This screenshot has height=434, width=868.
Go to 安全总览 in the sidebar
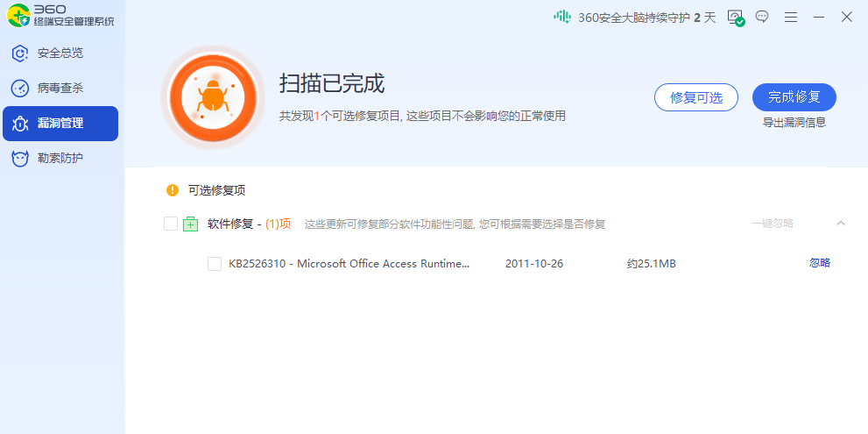click(x=60, y=53)
